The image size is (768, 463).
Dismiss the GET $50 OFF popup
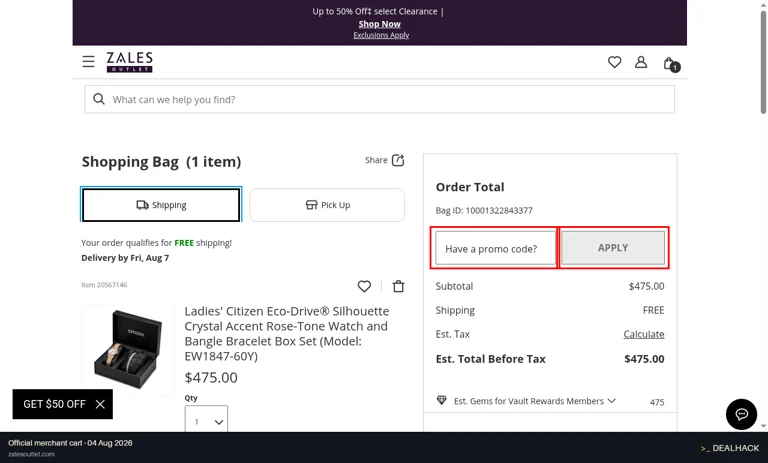[x=100, y=404]
